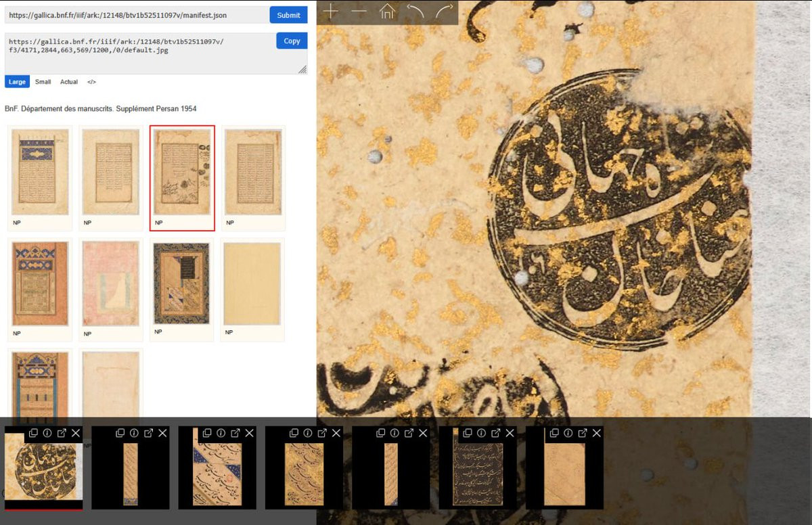
Task: Remove the fifth crop (narrow strip)
Action: [x=423, y=433]
